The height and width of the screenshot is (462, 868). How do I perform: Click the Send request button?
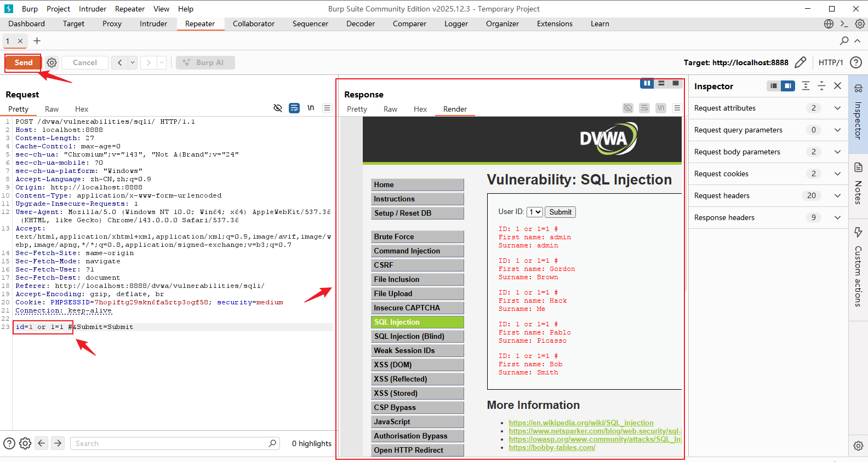click(x=23, y=62)
